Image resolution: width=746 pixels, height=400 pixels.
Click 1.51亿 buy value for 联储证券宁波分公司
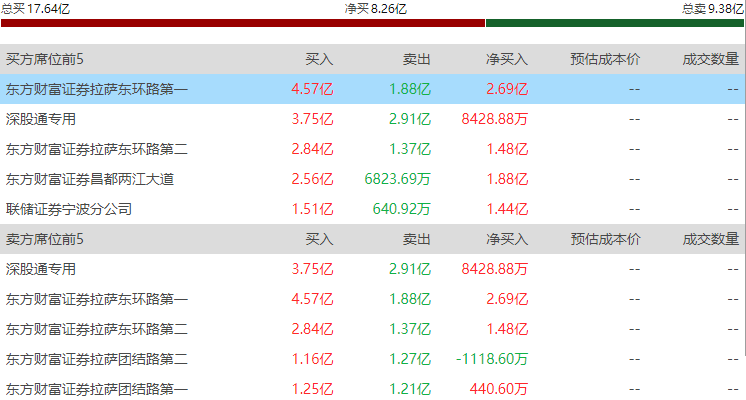313,209
